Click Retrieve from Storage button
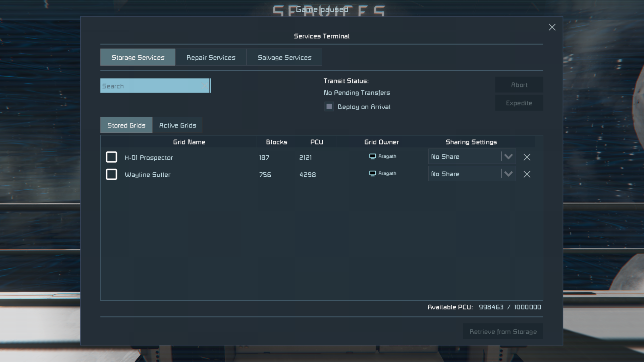This screenshot has width=644, height=362. point(503,331)
